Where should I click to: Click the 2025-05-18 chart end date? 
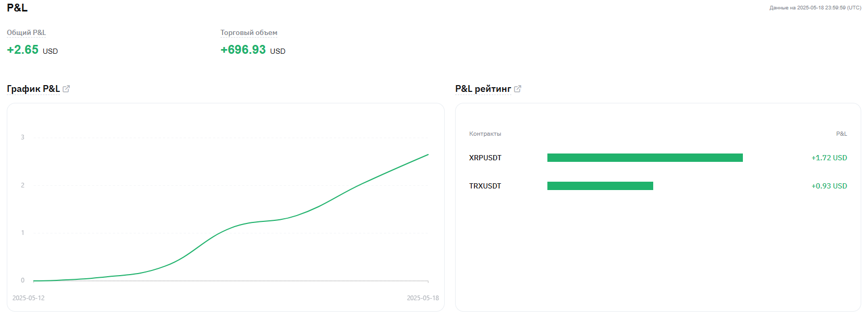423,298
